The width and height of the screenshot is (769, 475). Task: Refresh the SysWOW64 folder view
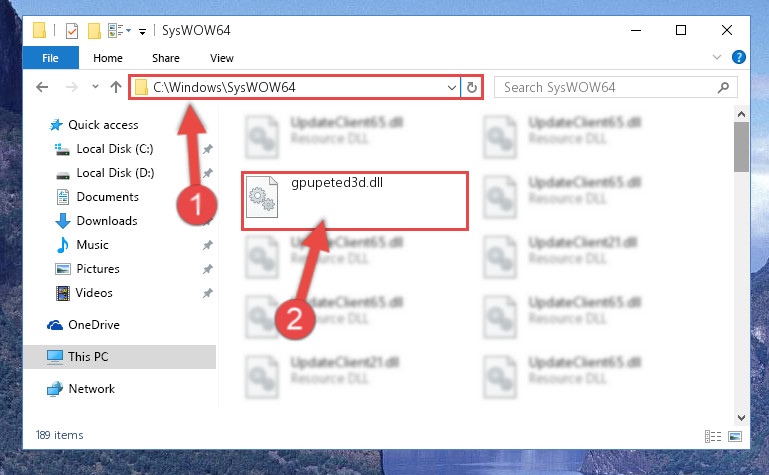[471, 87]
